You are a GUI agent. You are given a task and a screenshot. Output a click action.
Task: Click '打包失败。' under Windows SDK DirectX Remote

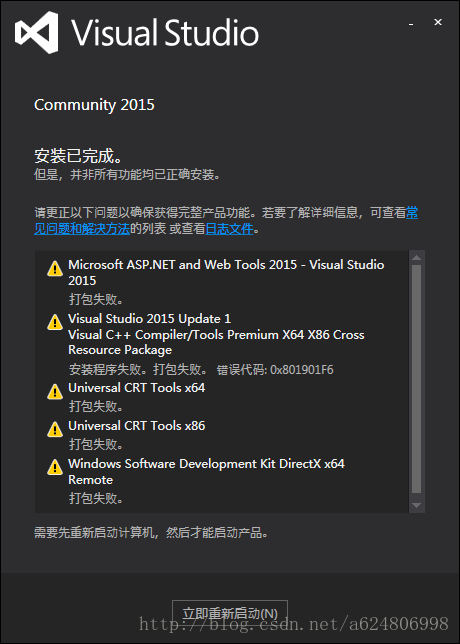(x=96, y=499)
